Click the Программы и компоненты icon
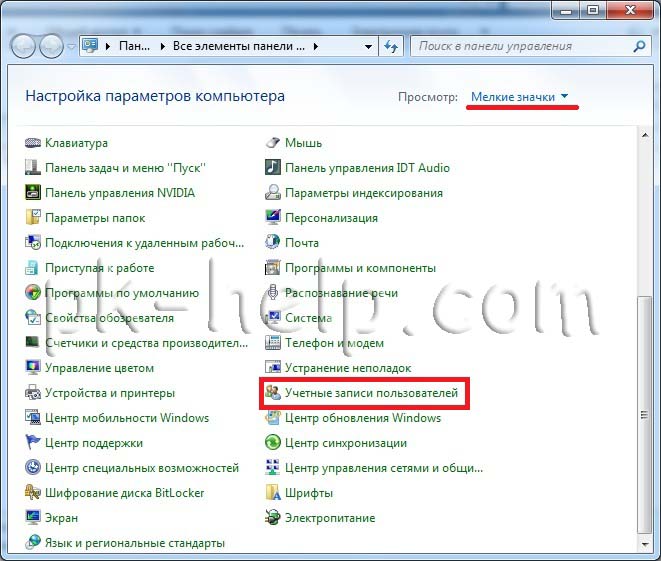The height and width of the screenshot is (561, 661). pos(273,268)
